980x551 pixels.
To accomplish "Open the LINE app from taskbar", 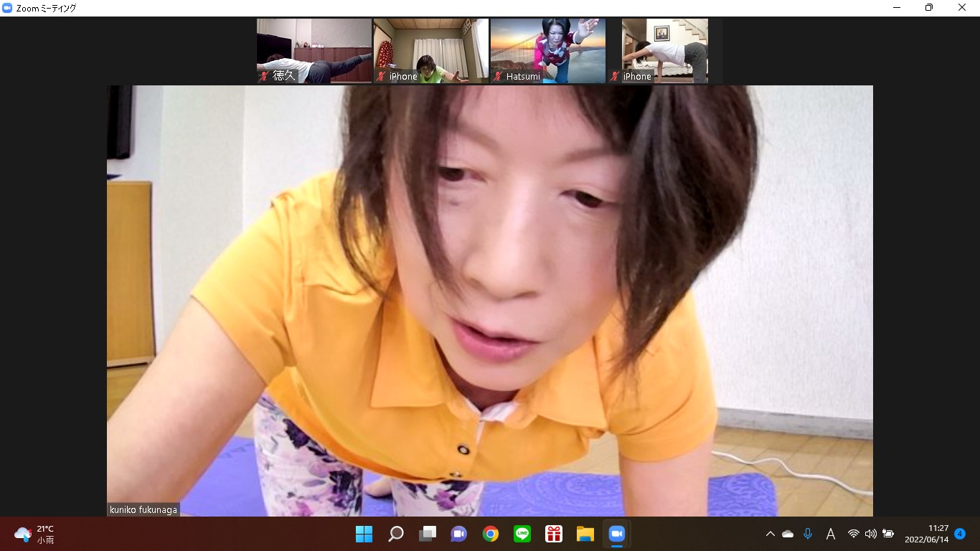I will (x=522, y=534).
